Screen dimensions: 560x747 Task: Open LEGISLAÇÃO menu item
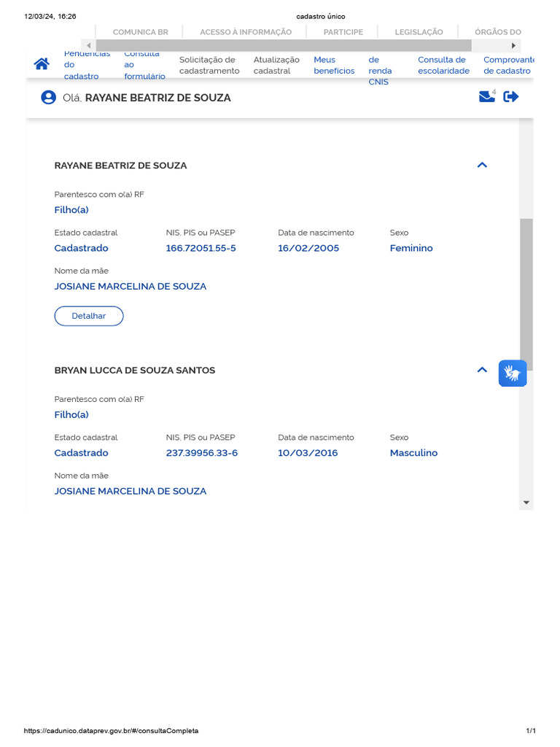(419, 32)
